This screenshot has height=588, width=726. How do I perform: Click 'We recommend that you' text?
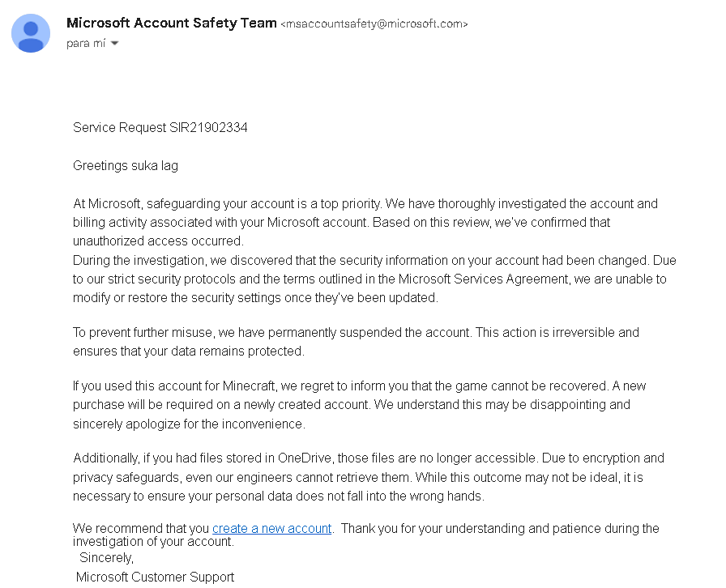point(141,528)
